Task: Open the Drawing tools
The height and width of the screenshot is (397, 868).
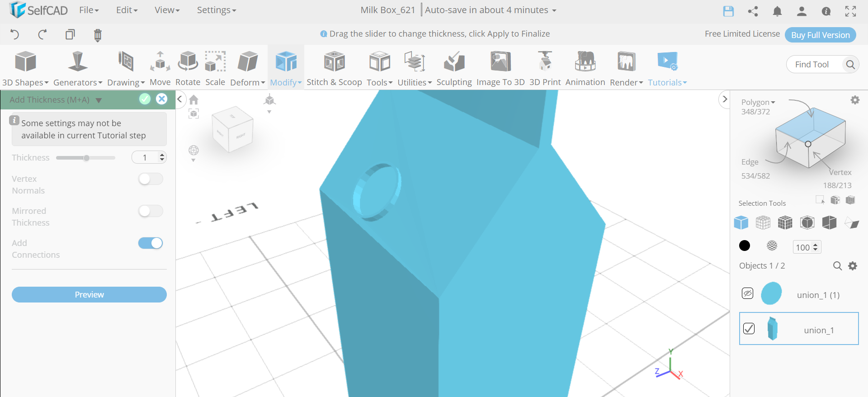Action: [126, 68]
